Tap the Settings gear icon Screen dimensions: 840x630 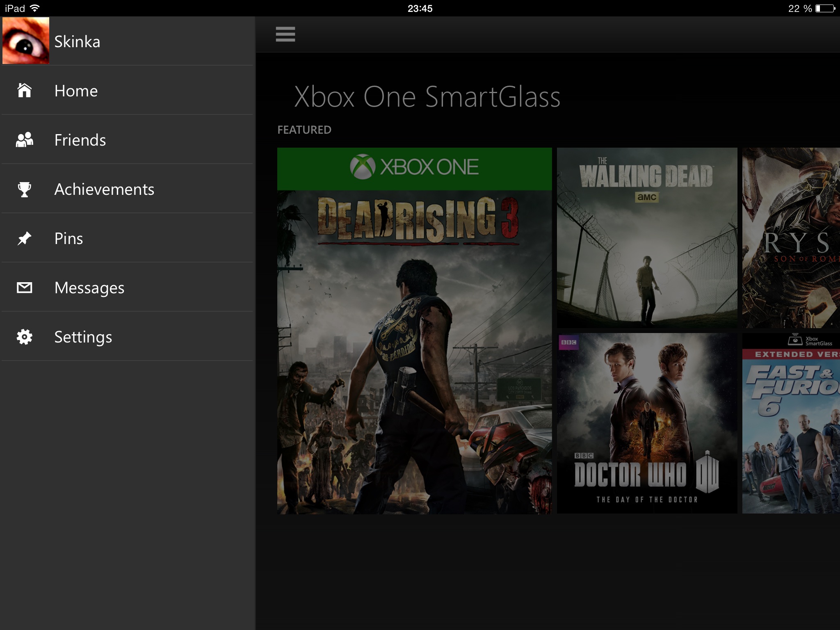coord(25,337)
